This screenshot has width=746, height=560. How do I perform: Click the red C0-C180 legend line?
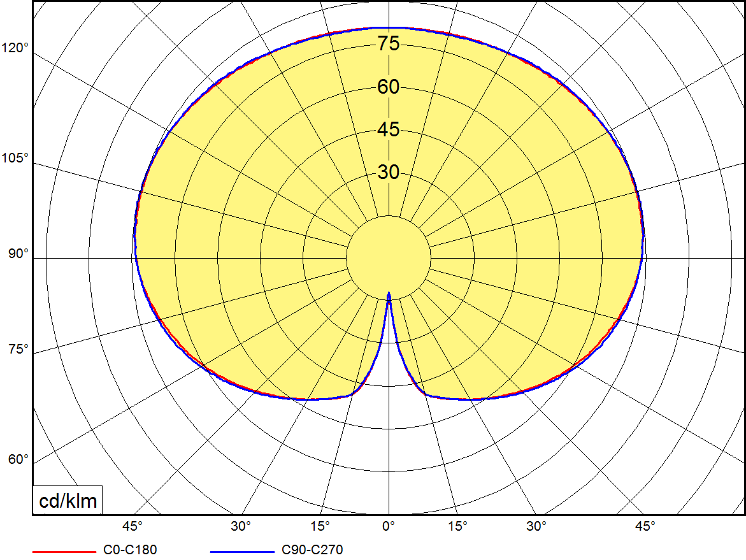(64, 550)
